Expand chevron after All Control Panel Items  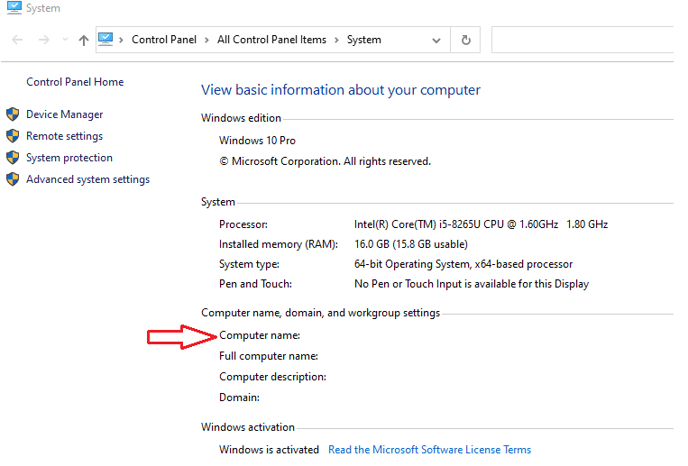click(x=337, y=40)
